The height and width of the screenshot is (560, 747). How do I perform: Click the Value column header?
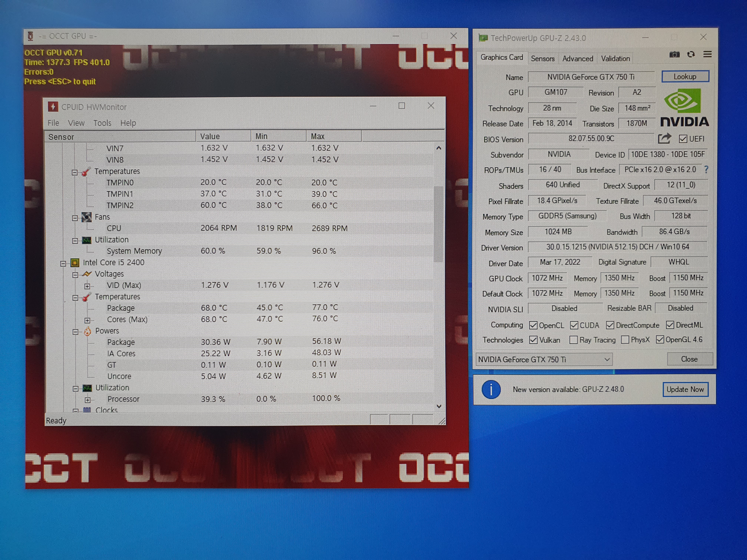223,136
